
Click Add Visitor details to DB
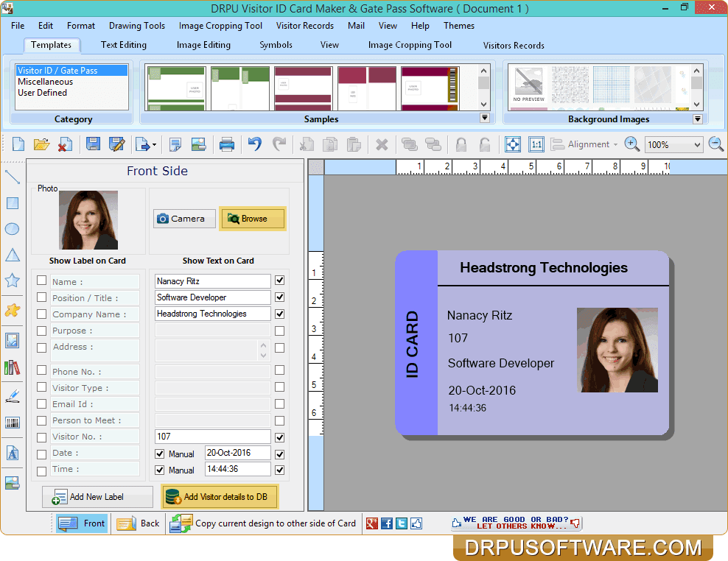219,496
